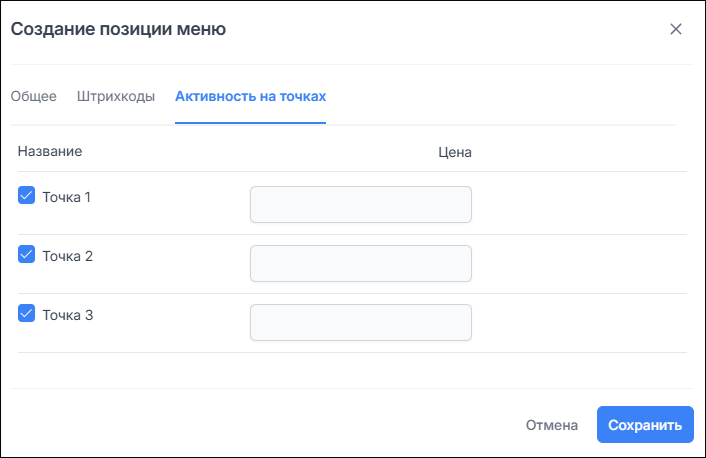The width and height of the screenshot is (706, 458).
Task: Open the Штрихкоды tab
Action: click(x=115, y=97)
